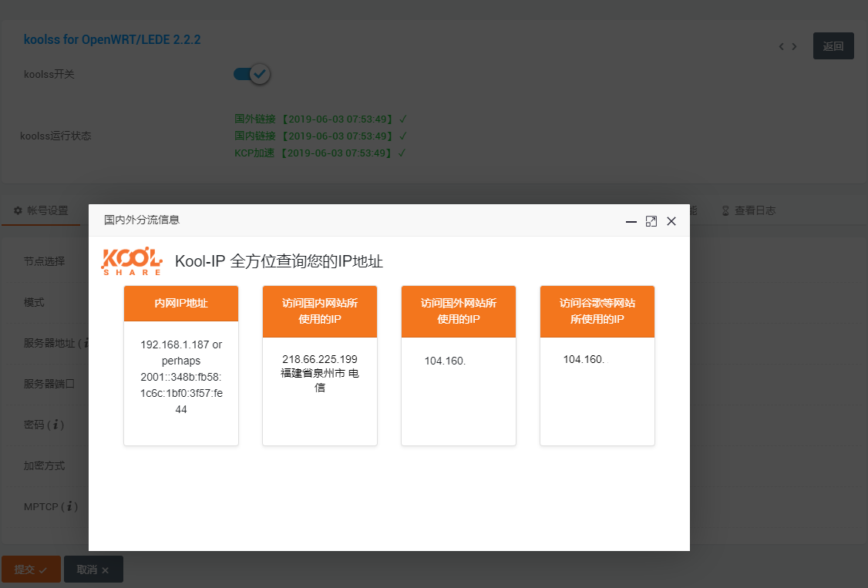Click the 国内外分流信息 dialog title
The width and height of the screenshot is (868, 588).
pyautogui.click(x=142, y=220)
